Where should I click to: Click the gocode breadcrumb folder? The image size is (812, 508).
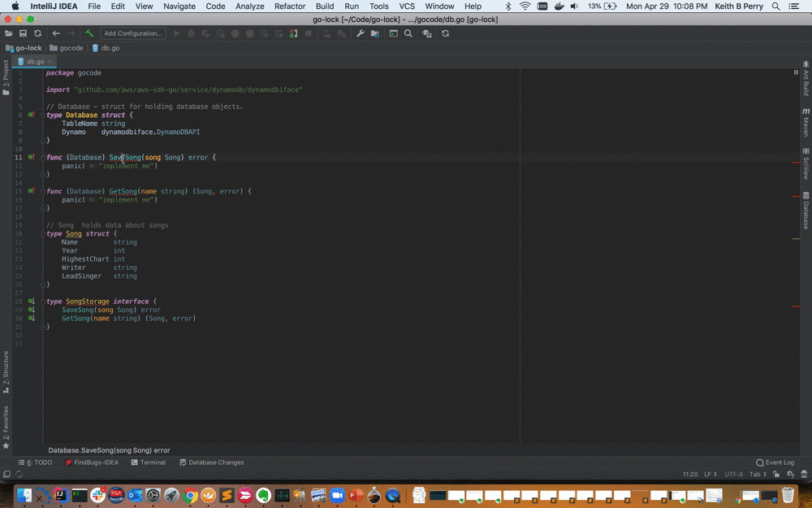[71, 48]
